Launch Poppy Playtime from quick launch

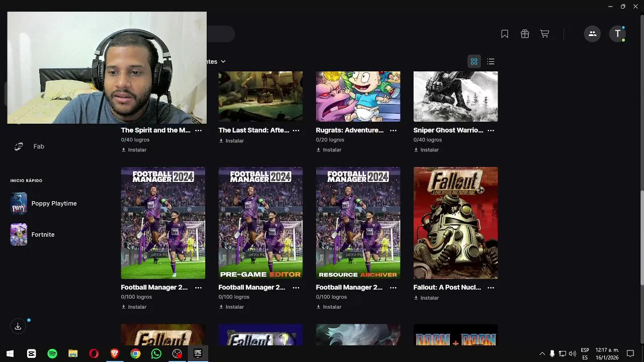(44, 204)
